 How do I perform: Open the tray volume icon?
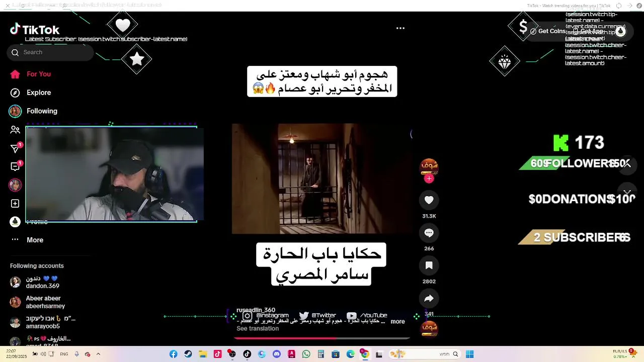43,354
